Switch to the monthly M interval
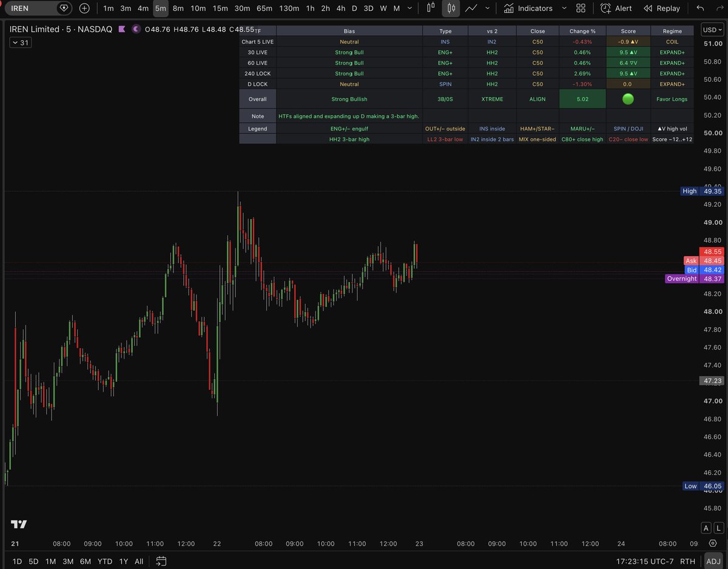 point(397,8)
